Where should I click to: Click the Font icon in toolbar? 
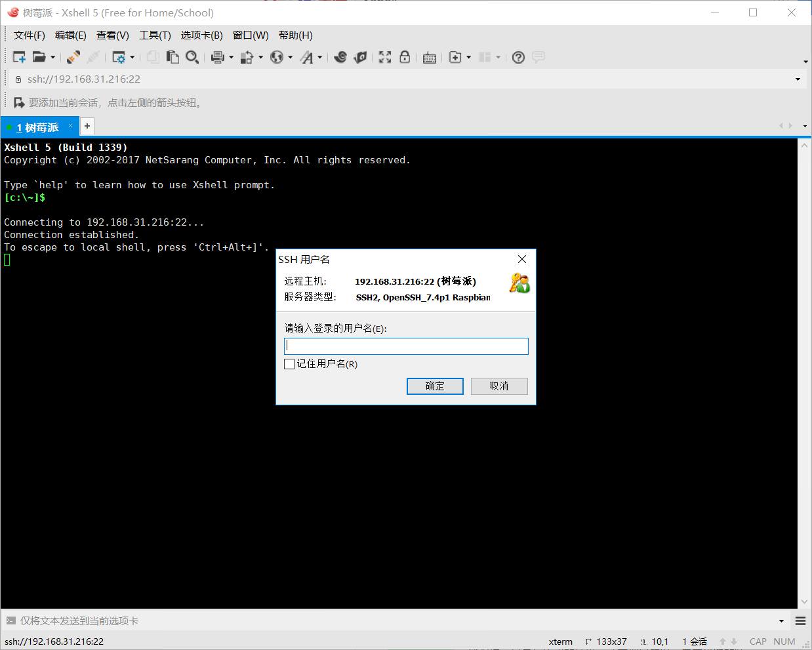pos(306,57)
